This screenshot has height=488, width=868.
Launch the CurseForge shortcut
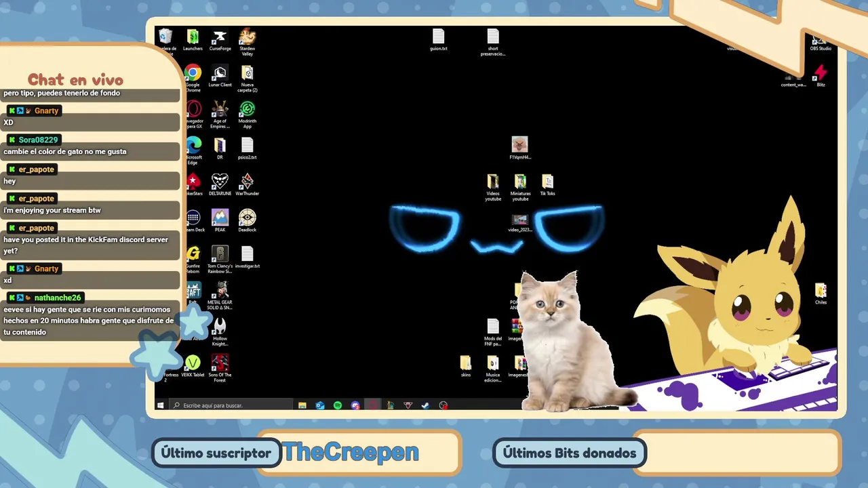point(220,40)
